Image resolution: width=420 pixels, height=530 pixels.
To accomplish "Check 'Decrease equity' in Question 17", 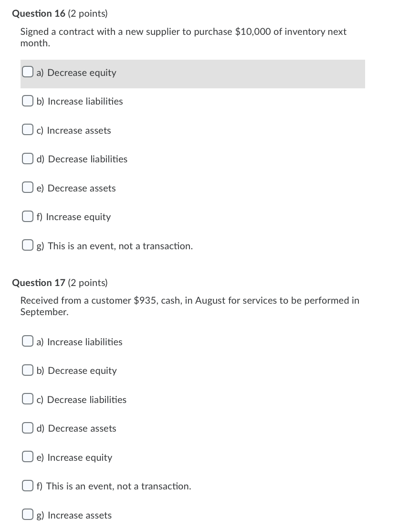I will click(x=27, y=370).
